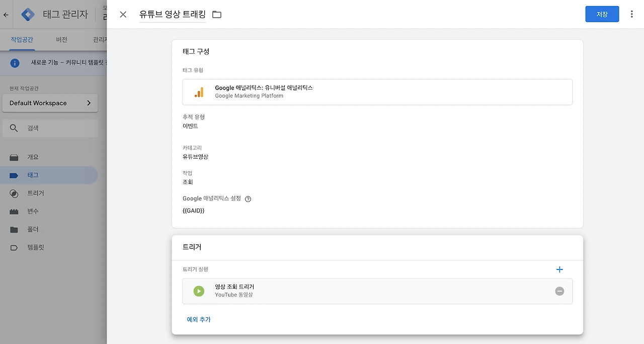The image size is (644, 344).
Task: Switch to the 버전 tab
Action: (61, 40)
